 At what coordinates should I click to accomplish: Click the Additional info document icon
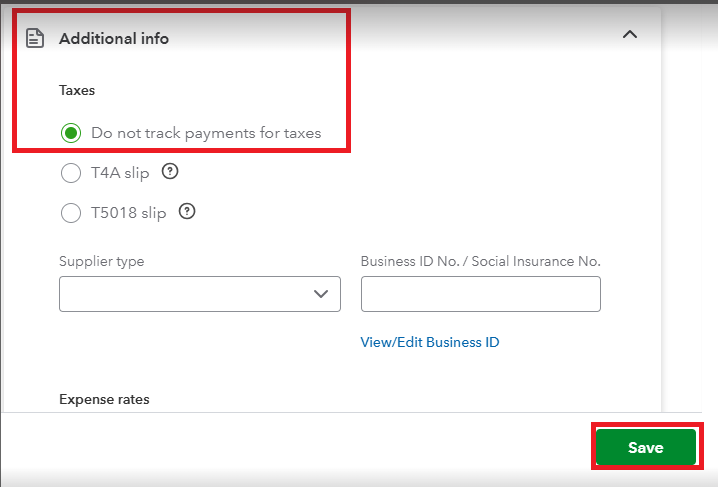coord(35,38)
